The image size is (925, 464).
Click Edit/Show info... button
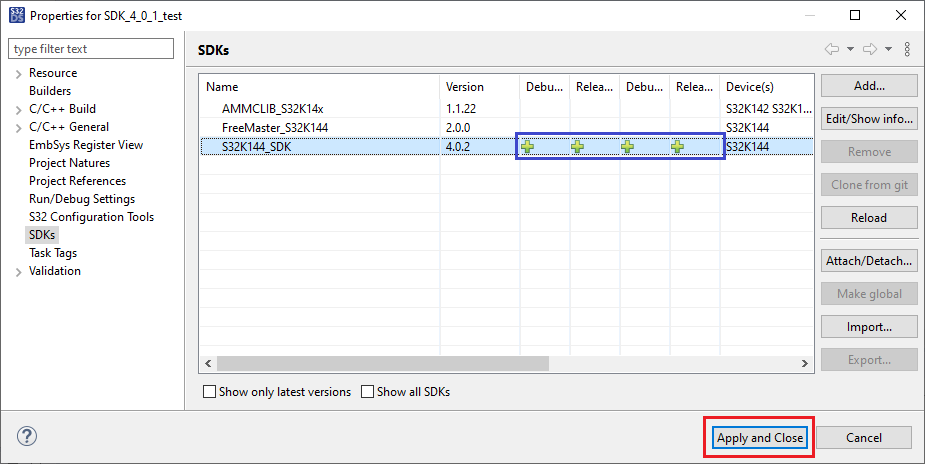pos(869,119)
